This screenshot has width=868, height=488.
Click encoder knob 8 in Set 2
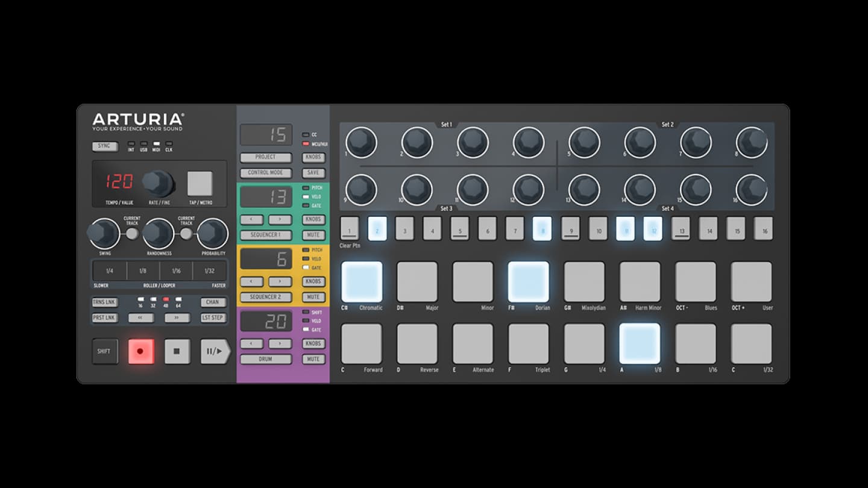tap(752, 143)
